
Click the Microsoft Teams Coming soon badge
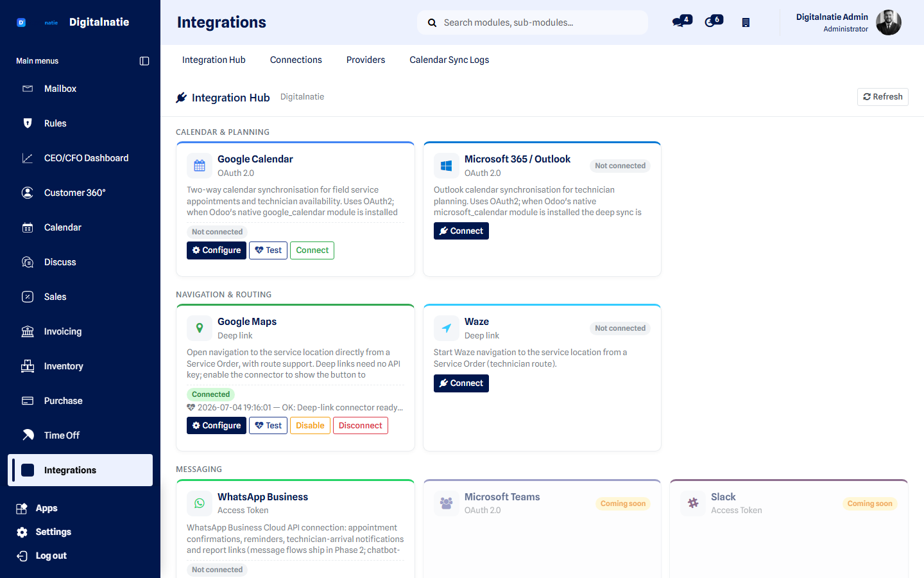coord(623,504)
